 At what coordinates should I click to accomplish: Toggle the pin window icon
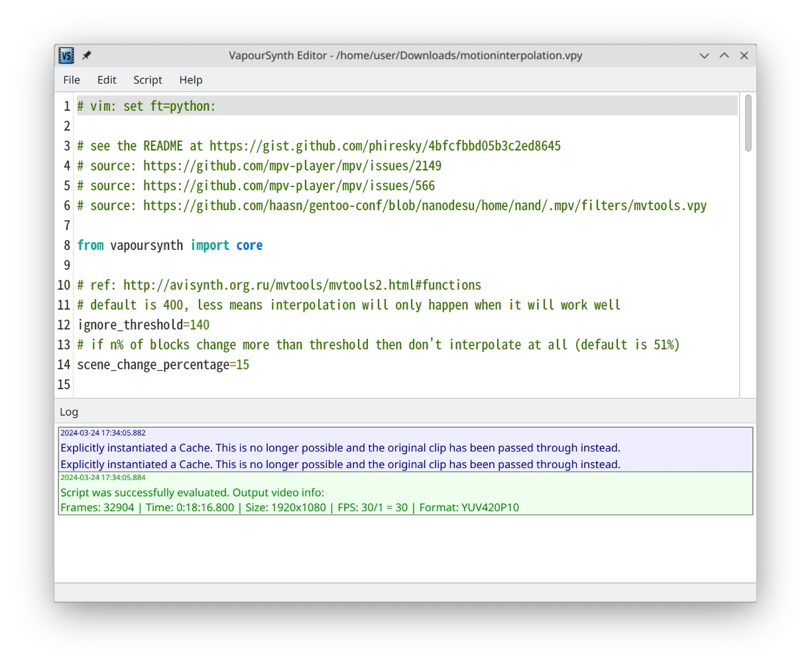coord(86,56)
